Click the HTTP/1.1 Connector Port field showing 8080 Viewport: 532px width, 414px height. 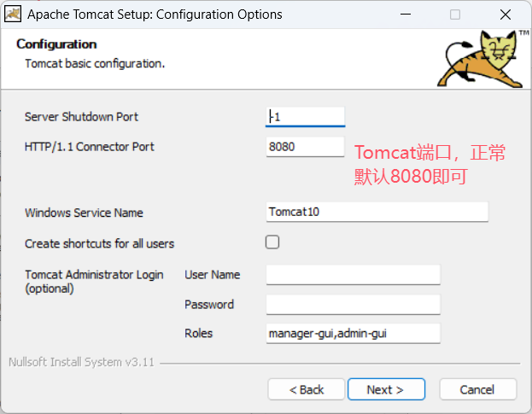click(305, 147)
